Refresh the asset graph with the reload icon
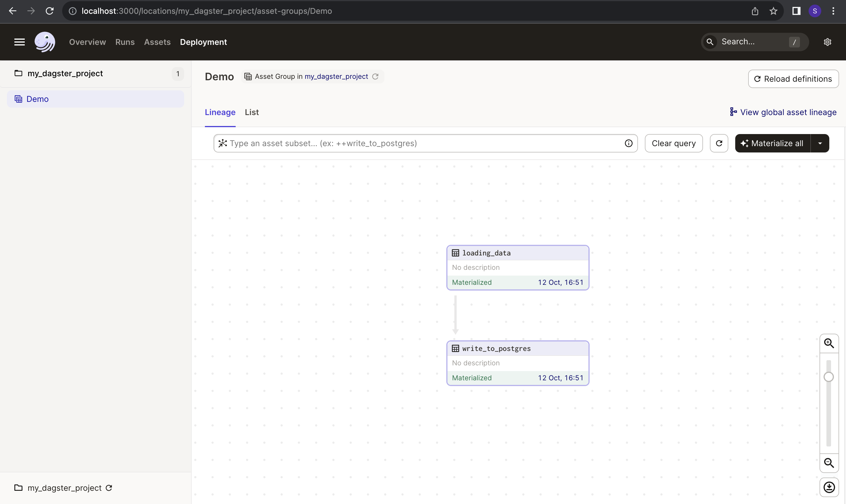This screenshot has width=846, height=504. click(x=719, y=143)
